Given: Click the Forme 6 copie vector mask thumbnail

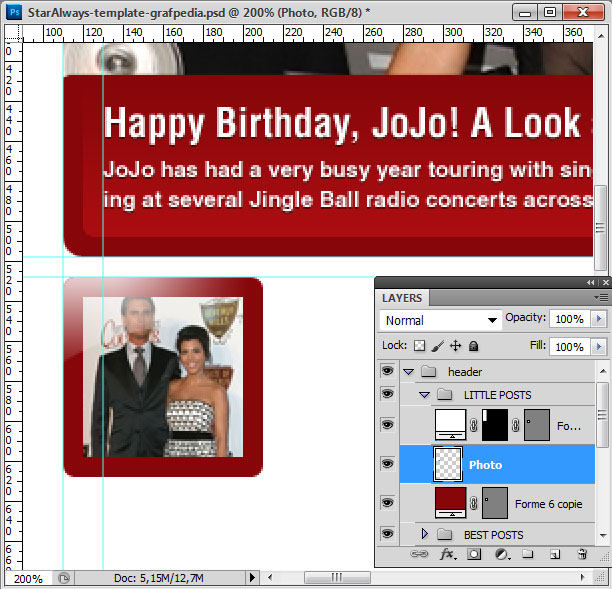Looking at the screenshot, I should [x=495, y=502].
